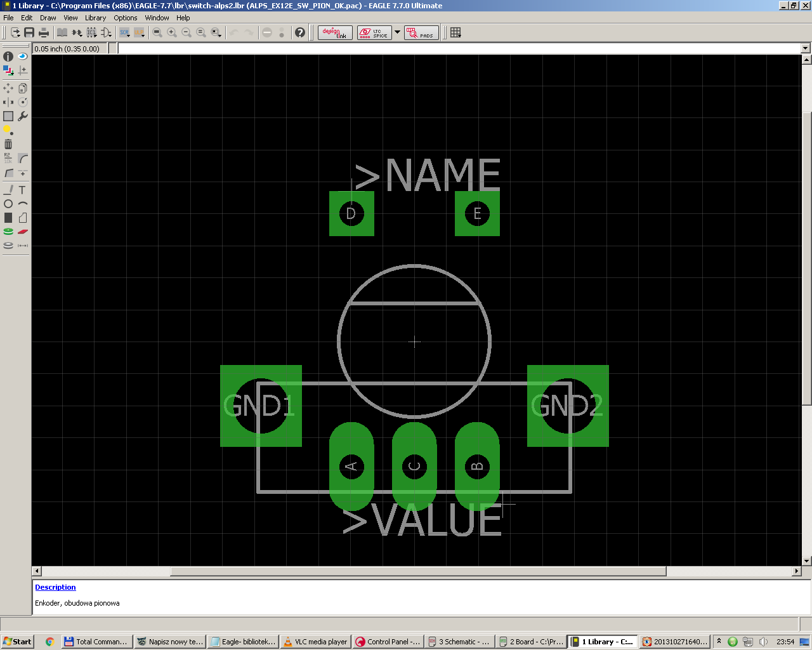
Task: Select the Hole tool
Action: point(8,246)
